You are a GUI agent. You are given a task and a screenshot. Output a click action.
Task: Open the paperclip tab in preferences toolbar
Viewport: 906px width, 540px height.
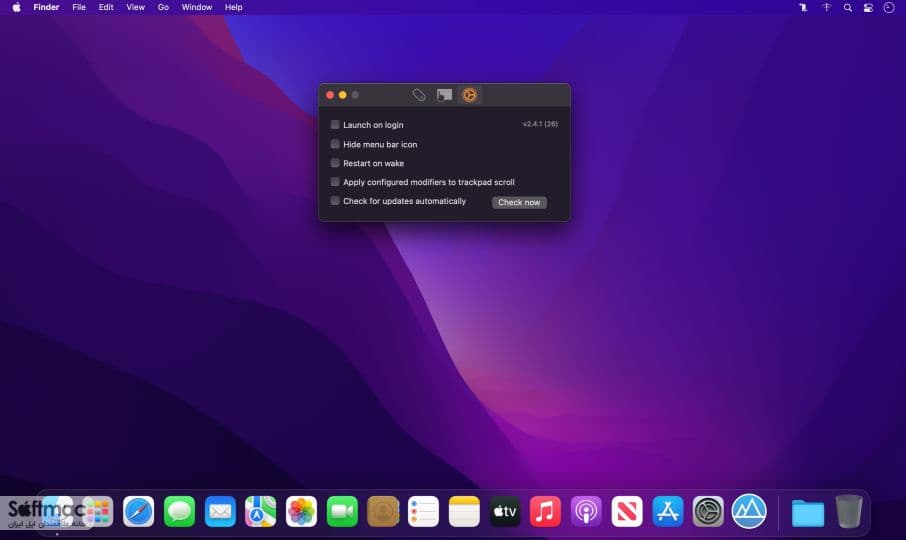click(x=419, y=95)
